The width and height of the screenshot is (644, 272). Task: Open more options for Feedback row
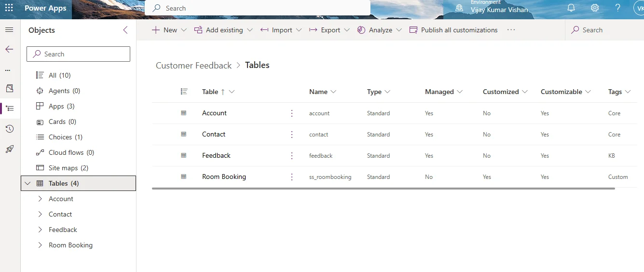tap(292, 156)
